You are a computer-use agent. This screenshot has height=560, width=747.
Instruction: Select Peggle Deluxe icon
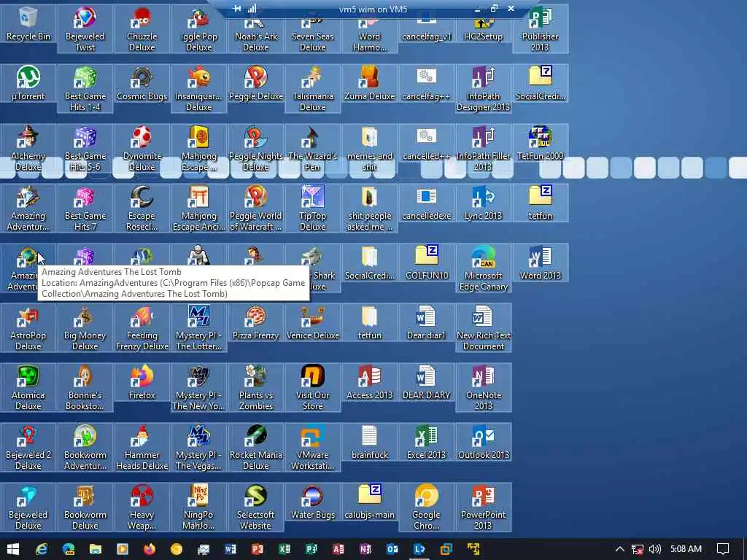[256, 83]
